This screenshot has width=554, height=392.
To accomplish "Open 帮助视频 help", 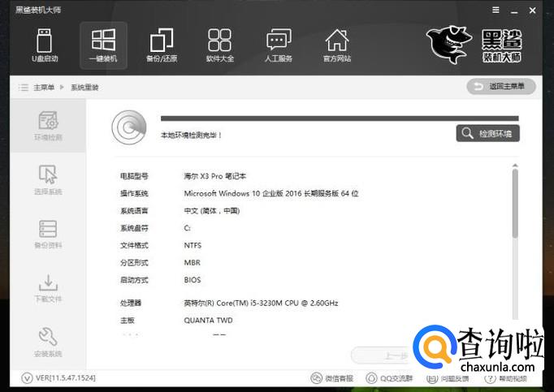I will click(x=505, y=378).
